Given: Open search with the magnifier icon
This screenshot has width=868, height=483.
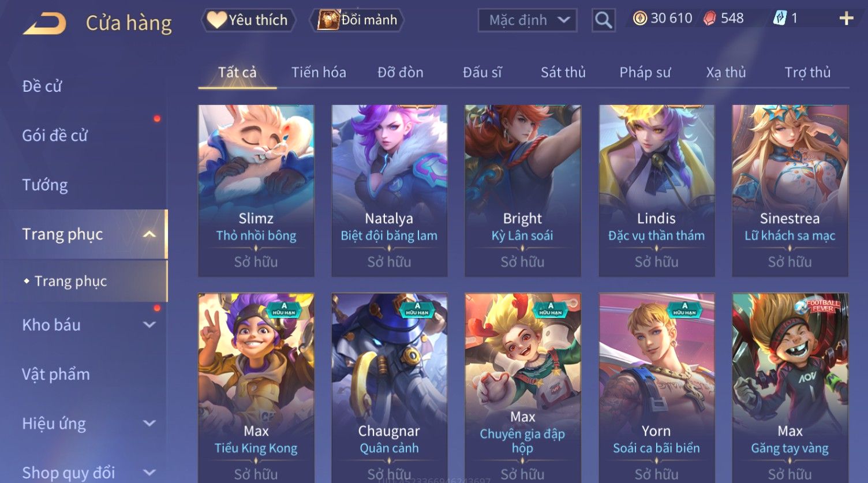Looking at the screenshot, I should (x=603, y=20).
